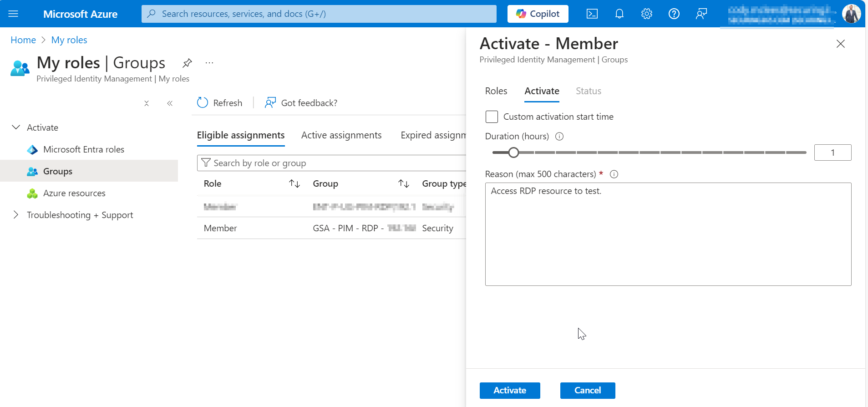Pin My roles blade to dashboard
Image resolution: width=868 pixels, height=407 pixels.
[187, 63]
